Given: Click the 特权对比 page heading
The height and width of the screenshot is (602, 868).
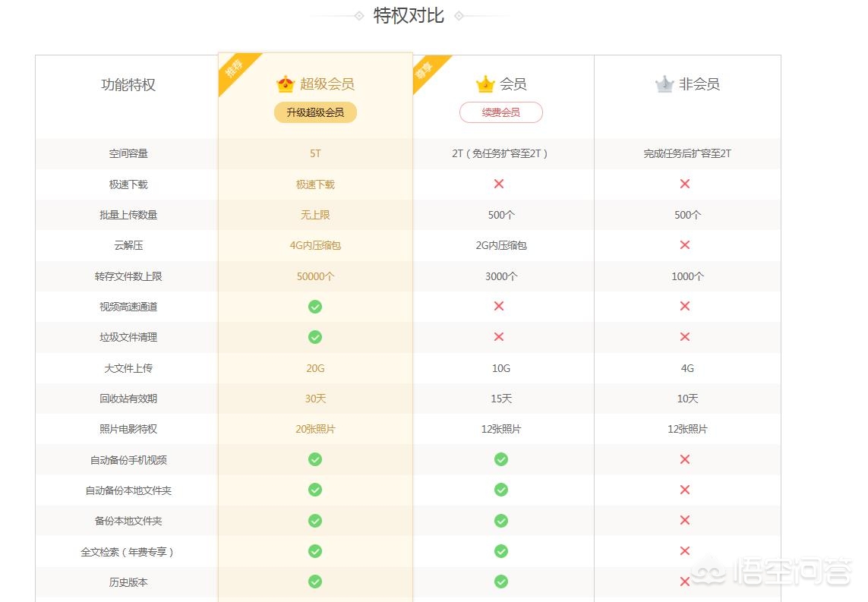Looking at the screenshot, I should [x=409, y=15].
